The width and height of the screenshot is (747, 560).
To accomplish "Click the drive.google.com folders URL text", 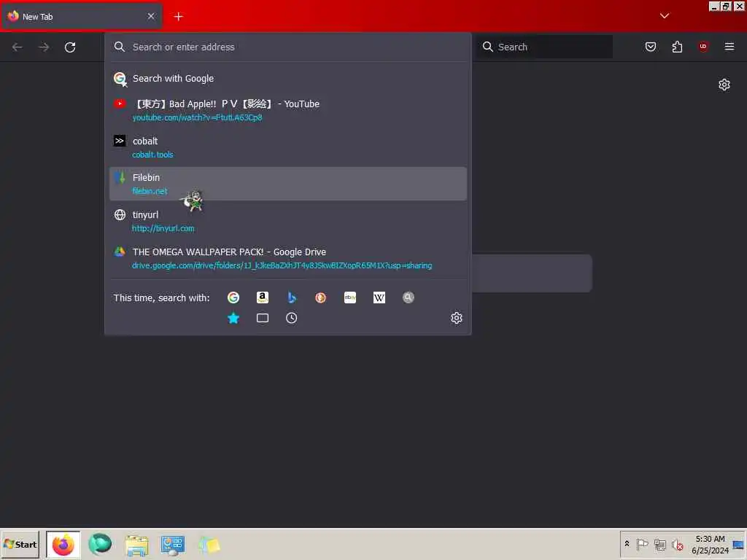I will point(282,265).
